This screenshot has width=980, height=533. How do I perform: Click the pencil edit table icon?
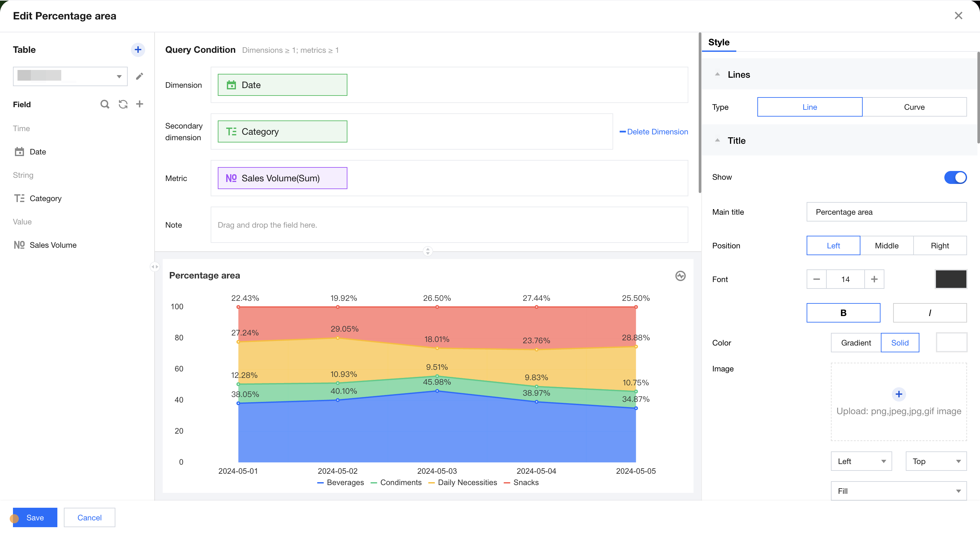tap(140, 76)
